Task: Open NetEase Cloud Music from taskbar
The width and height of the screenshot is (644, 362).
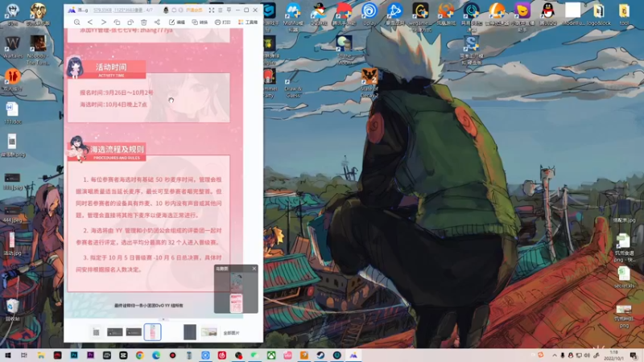Action: [x=222, y=356]
